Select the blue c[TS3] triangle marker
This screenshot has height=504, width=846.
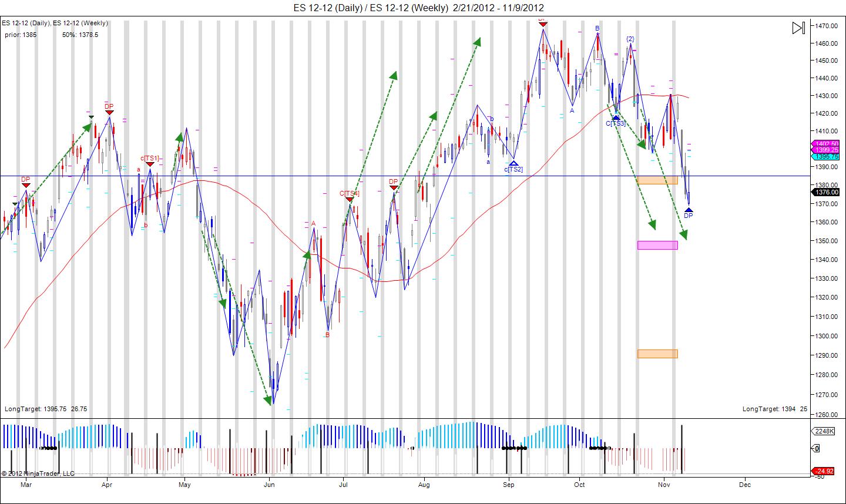point(616,117)
